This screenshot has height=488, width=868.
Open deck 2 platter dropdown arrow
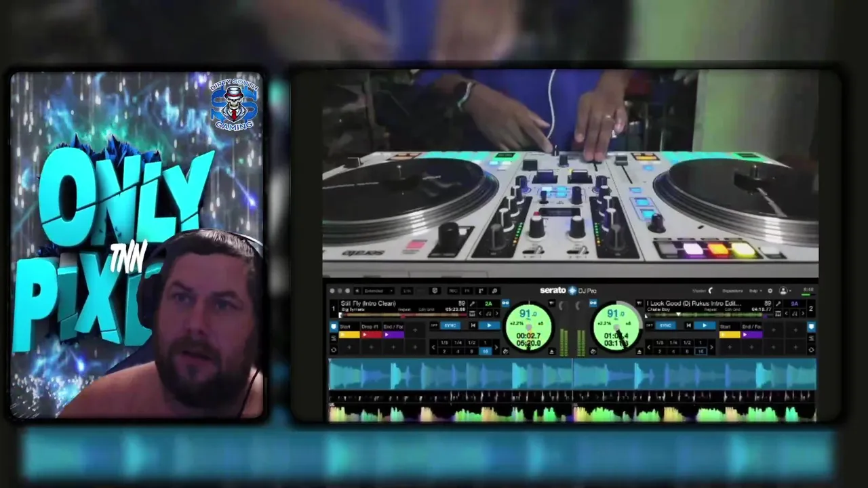pos(639,303)
